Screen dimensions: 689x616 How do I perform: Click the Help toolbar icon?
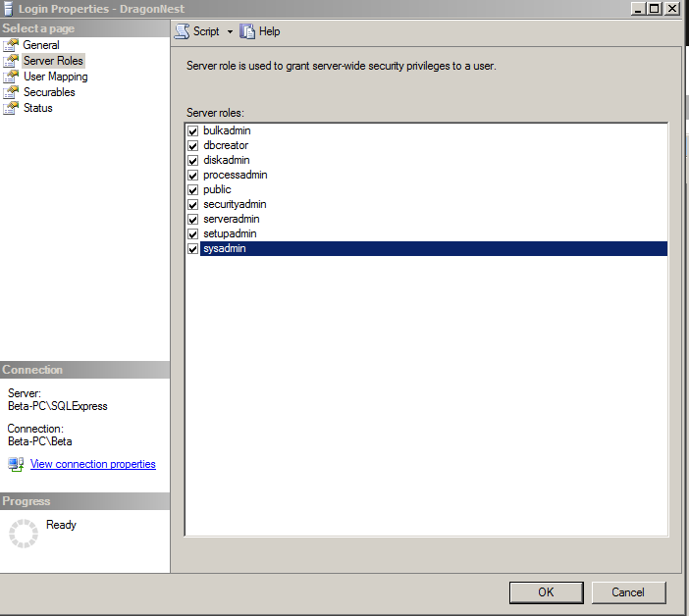click(247, 31)
